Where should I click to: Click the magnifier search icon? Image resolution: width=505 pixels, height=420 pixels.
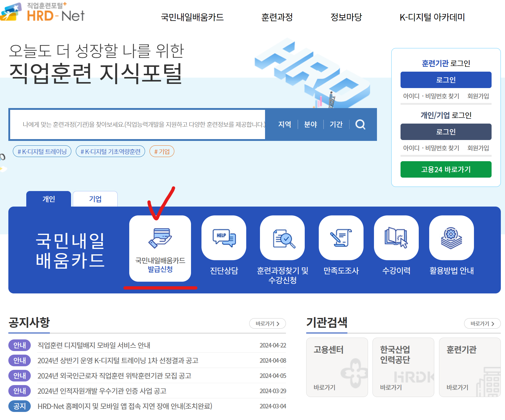click(x=360, y=124)
